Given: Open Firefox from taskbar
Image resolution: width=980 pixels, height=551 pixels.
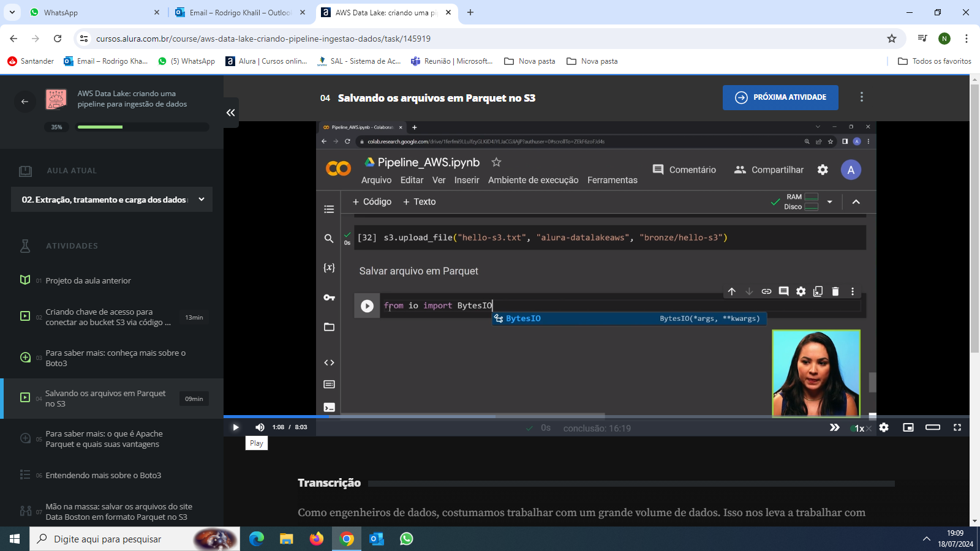Looking at the screenshot, I should pos(317,539).
